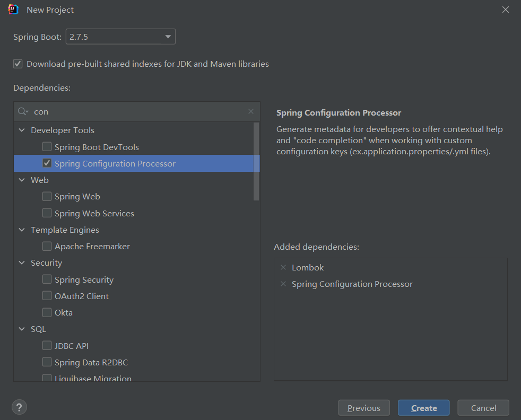Viewport: 521px width, 420px height.
Task: Check Spring Data R2DBC dependency
Action: (47, 362)
